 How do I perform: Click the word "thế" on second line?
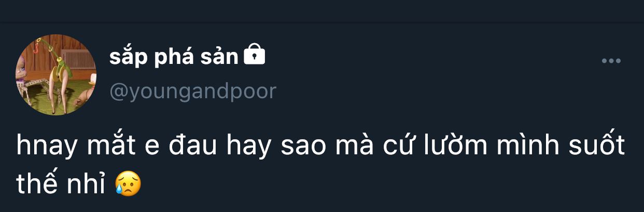37,182
